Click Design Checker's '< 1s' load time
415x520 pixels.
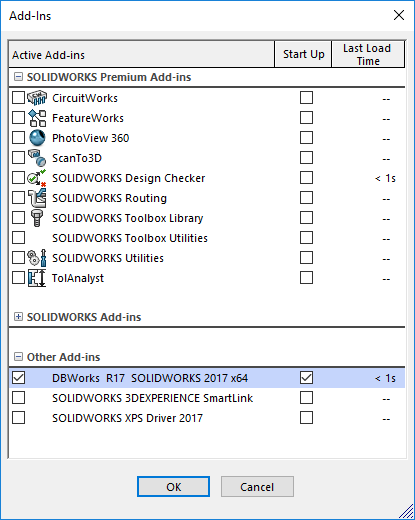click(385, 178)
